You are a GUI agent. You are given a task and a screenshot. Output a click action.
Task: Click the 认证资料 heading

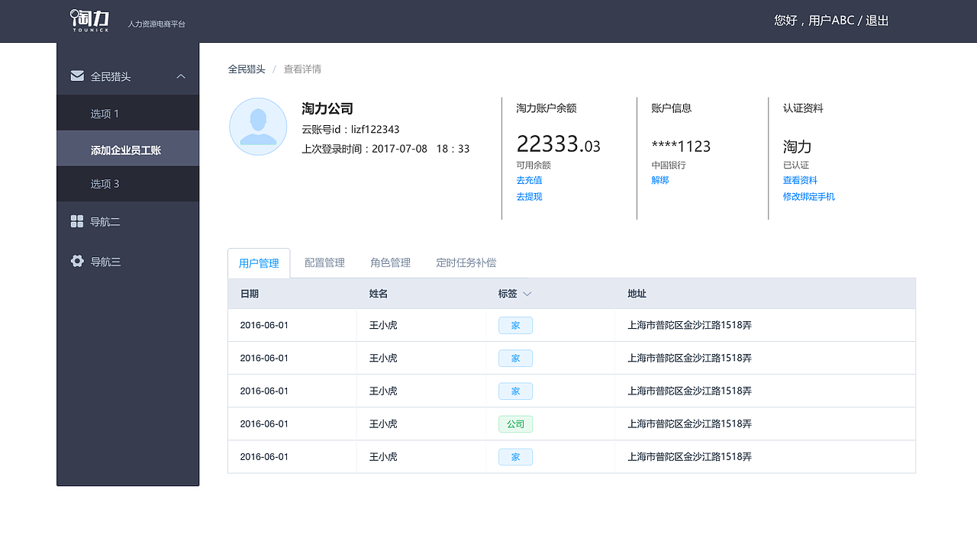803,108
